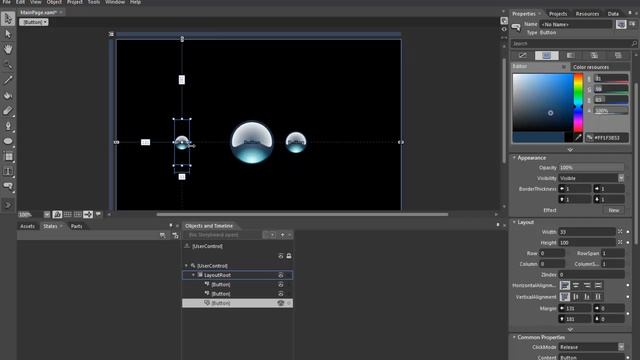The height and width of the screenshot is (360, 640).
Task: Select the Gradient tool
Action: coord(8,111)
